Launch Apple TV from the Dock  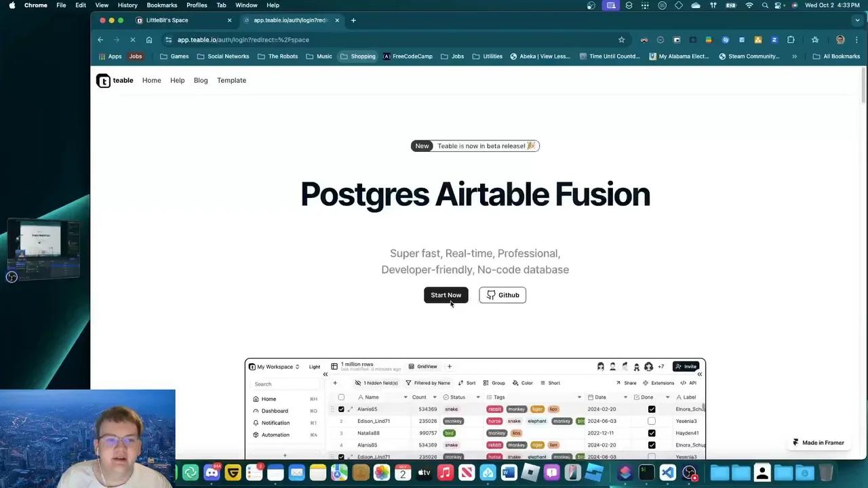click(x=424, y=472)
